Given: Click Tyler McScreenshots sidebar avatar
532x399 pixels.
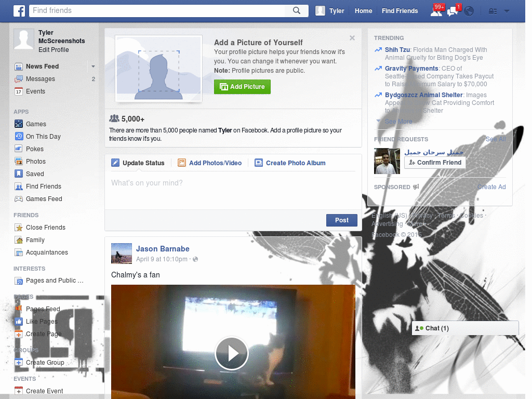Looking at the screenshot, I should coord(24,39).
